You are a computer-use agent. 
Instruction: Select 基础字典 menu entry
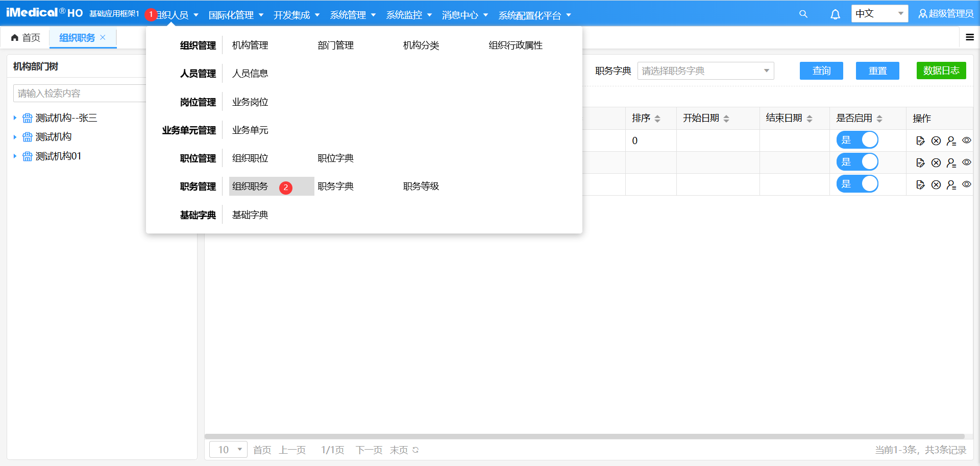click(250, 215)
